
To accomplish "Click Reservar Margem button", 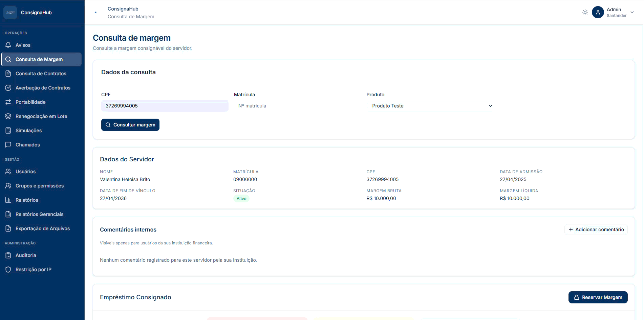I will click(598, 297).
